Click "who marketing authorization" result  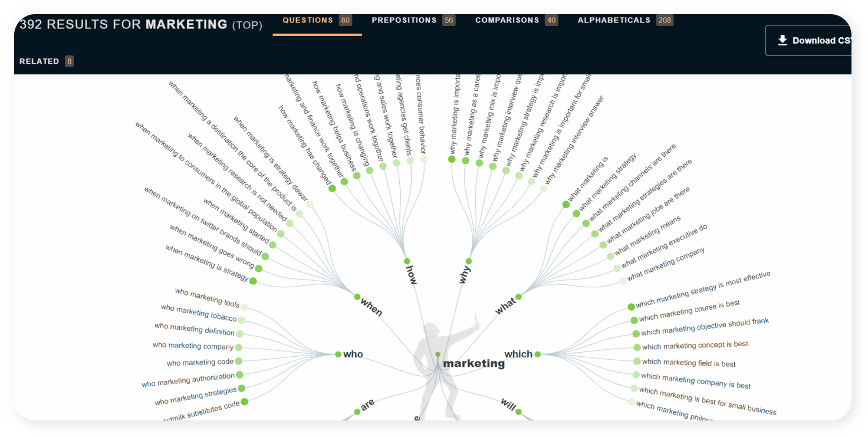188,380
